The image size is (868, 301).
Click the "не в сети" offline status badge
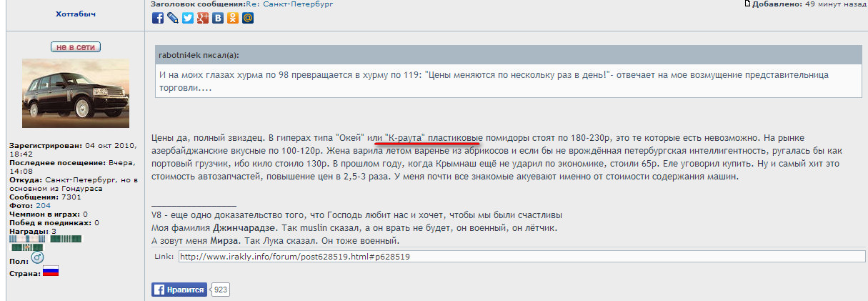pos(75,47)
